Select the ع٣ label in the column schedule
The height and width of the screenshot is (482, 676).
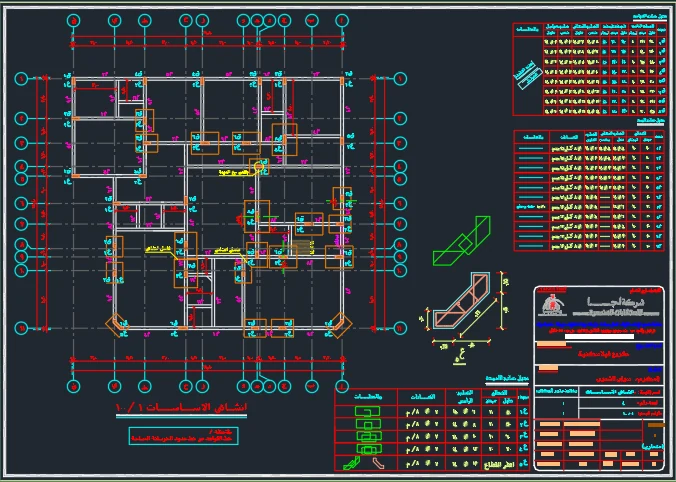click(x=524, y=437)
